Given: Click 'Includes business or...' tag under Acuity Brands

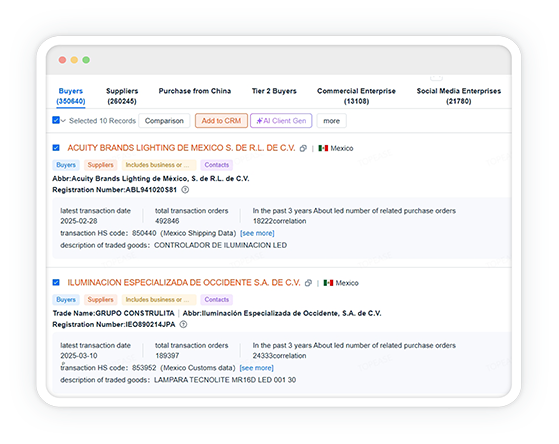Looking at the screenshot, I should pyautogui.click(x=159, y=165).
